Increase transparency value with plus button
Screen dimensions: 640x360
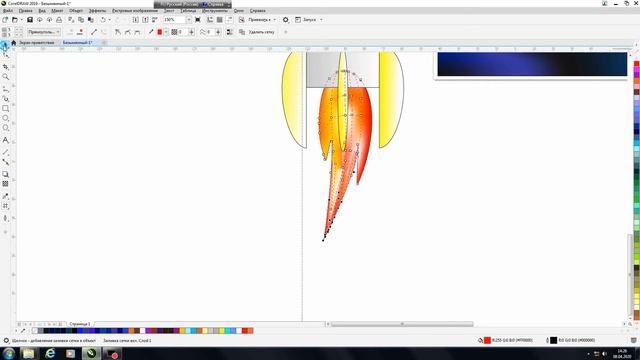191,32
